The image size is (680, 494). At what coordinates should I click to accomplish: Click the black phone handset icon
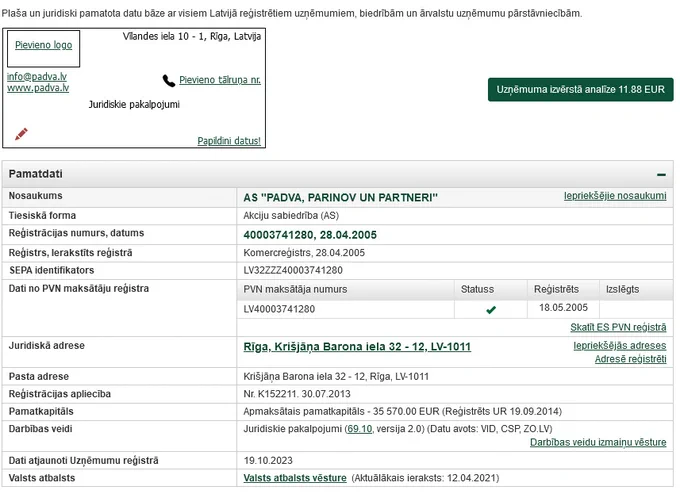(x=169, y=80)
